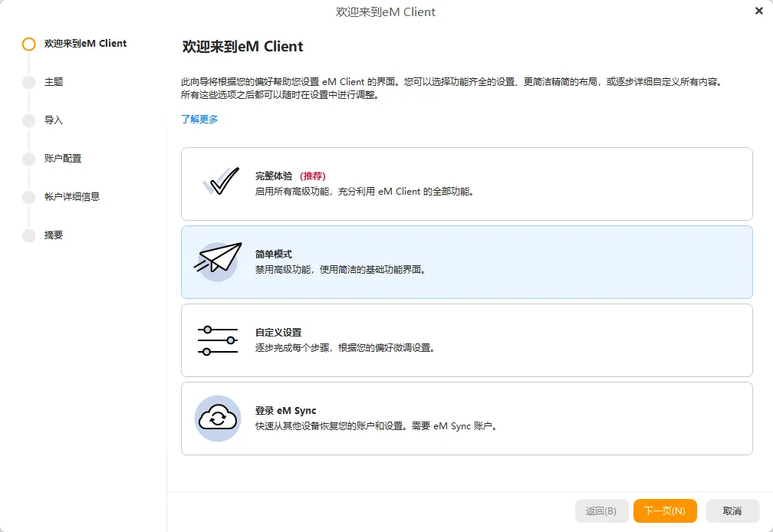Select the 登录 eM Sync option card
This screenshot has width=773, height=532.
[x=466, y=419]
